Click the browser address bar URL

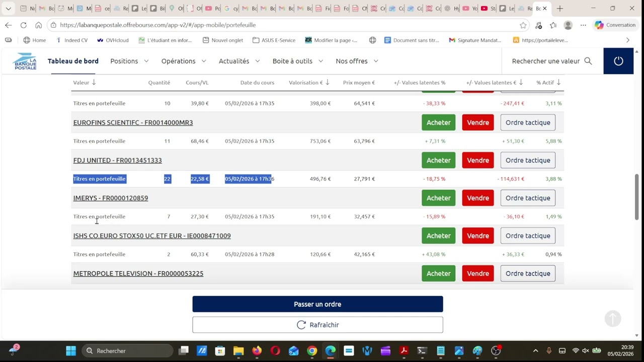coord(157,25)
